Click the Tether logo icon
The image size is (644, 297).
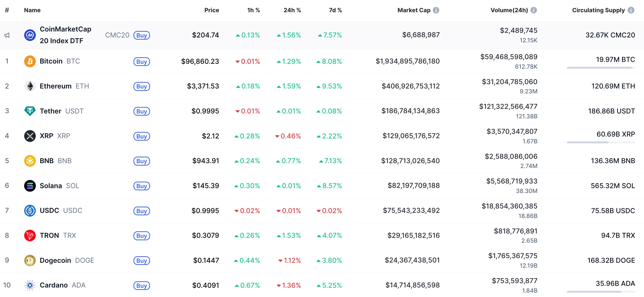click(30, 111)
